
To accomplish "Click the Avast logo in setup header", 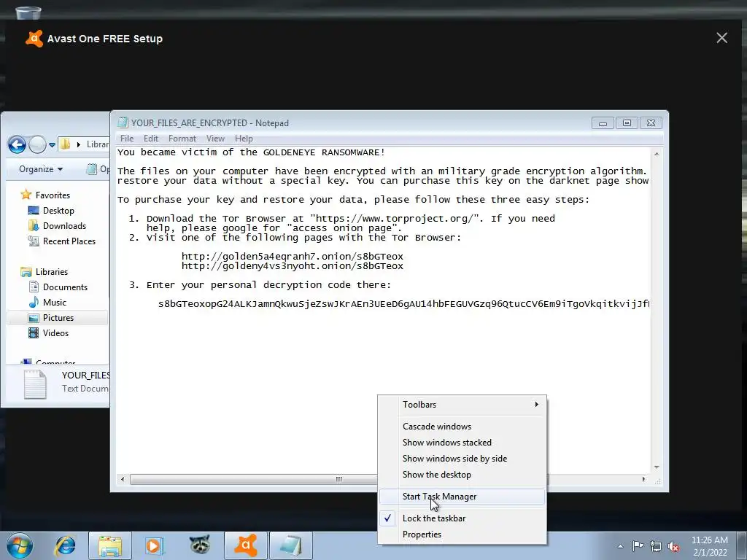I will click(34, 39).
